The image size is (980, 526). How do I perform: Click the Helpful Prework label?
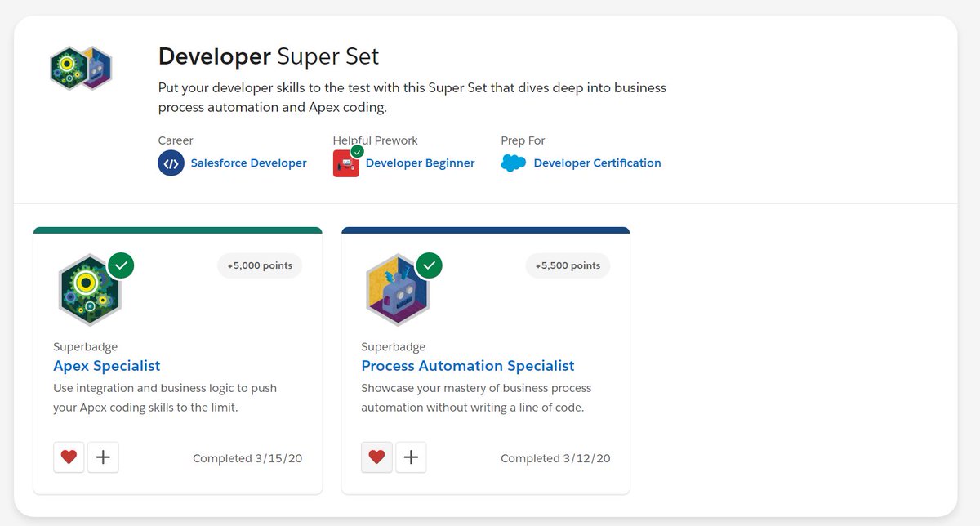pyautogui.click(x=375, y=140)
